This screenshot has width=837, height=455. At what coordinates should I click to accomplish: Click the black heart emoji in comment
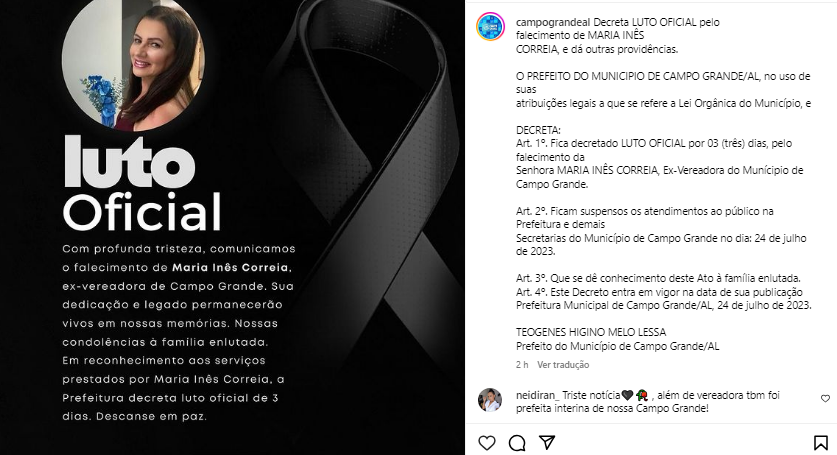[627, 395]
